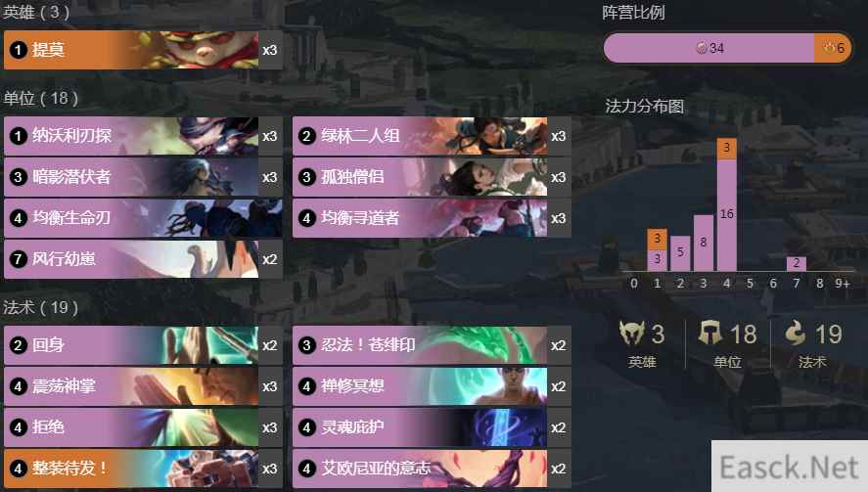This screenshot has width=868, height=492.
Task: Open the 暗影潜伏者 card entry
Action: tap(144, 177)
